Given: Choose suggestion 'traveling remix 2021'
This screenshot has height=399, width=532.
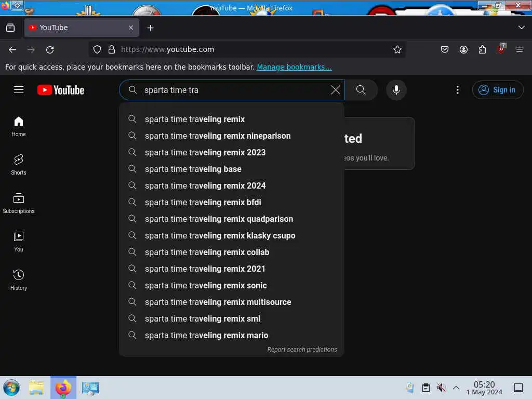Looking at the screenshot, I should 231,269.
